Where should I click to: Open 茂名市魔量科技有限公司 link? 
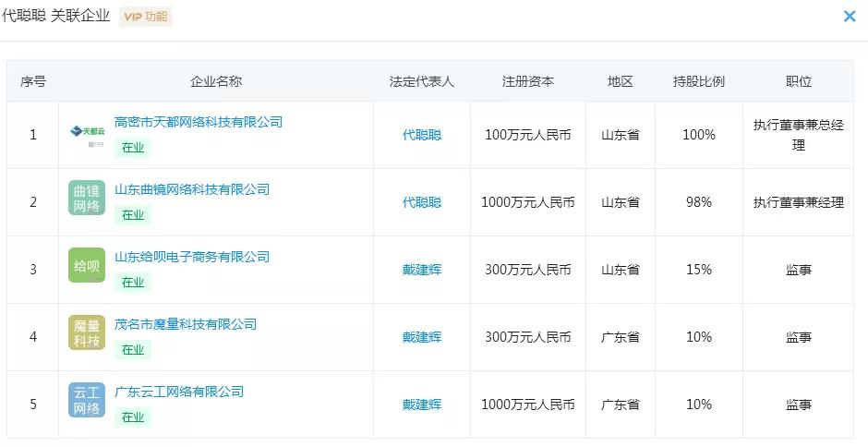coord(186,324)
